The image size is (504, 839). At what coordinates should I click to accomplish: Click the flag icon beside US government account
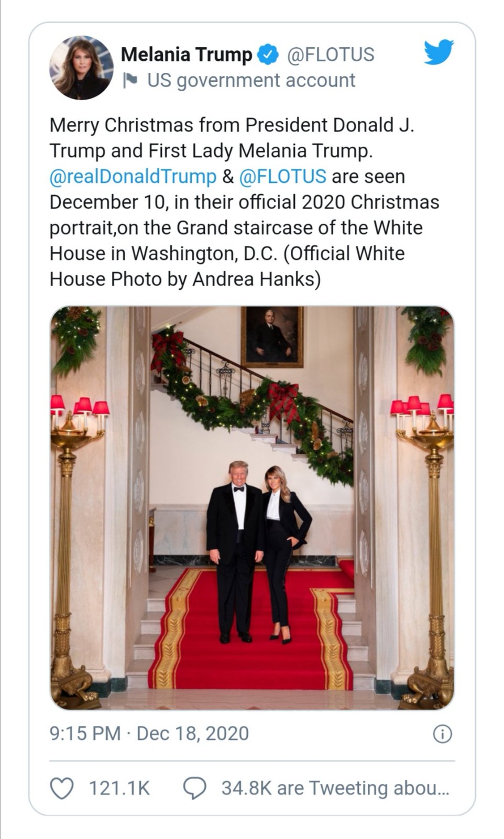[130, 80]
